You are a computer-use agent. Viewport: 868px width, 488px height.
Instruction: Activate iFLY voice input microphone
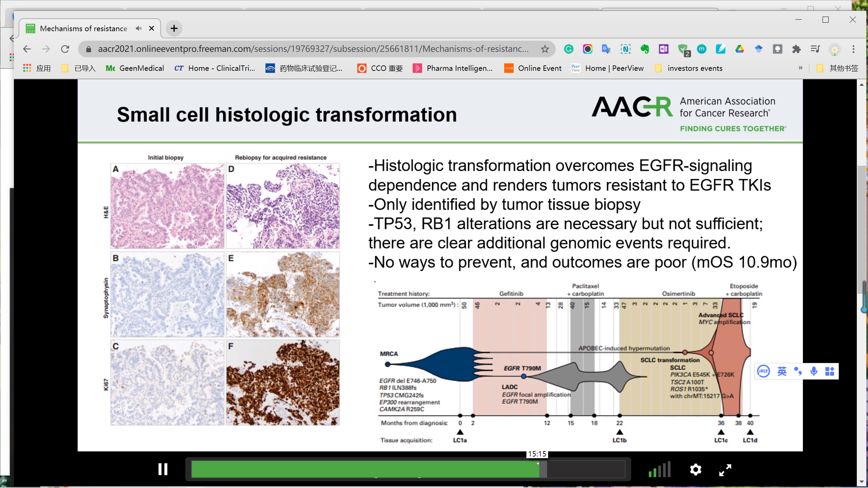(x=814, y=371)
